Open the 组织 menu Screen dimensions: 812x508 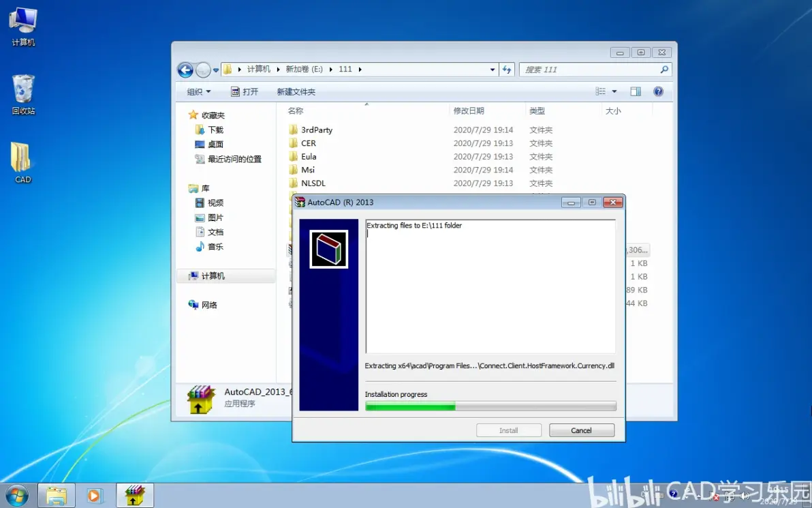pos(199,92)
